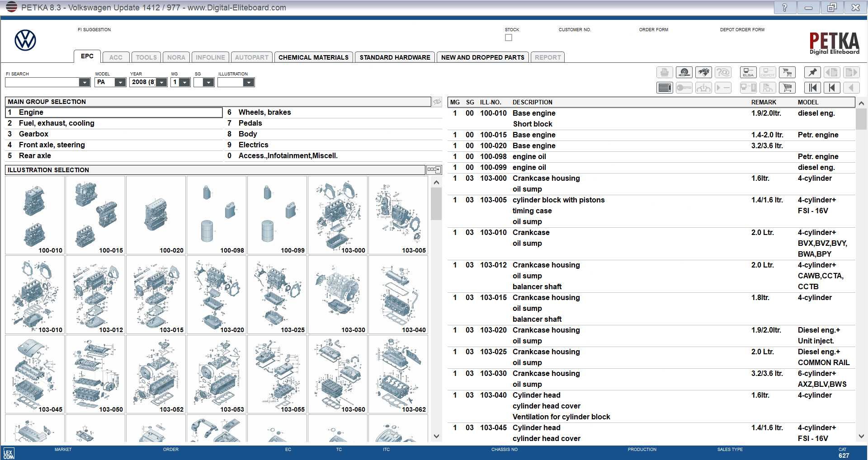Viewport: 868px width, 460px height.
Task: Toggle the thumbnail size icon beside Illustration Selection
Action: pos(434,170)
